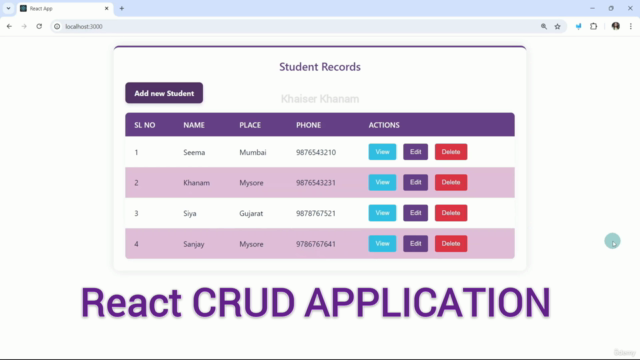
Task: View site information icon in address bar
Action: pos(57,27)
